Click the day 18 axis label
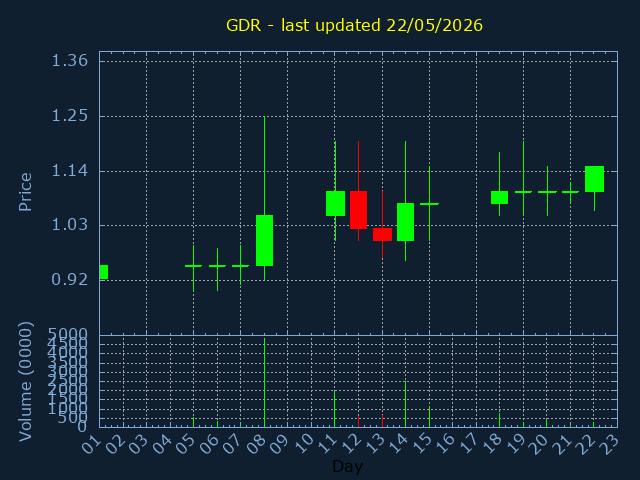Screen dimensions: 640x480 coord(491,444)
